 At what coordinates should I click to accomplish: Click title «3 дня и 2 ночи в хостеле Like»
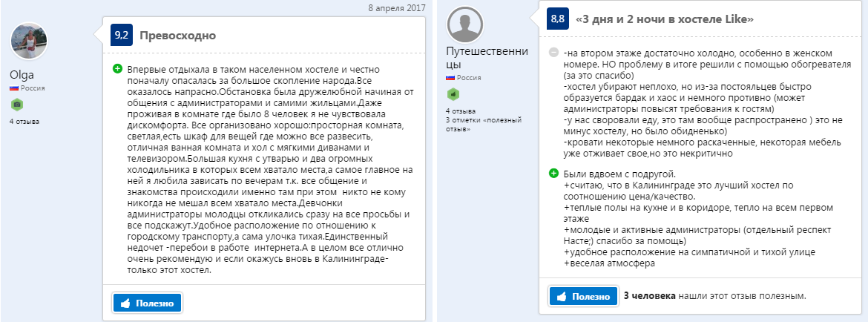[x=654, y=19]
